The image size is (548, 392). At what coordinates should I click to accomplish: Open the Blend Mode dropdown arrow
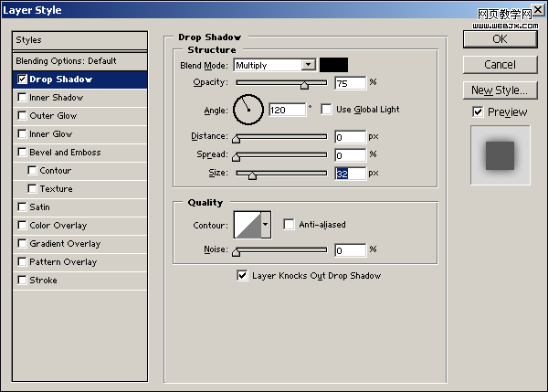309,65
